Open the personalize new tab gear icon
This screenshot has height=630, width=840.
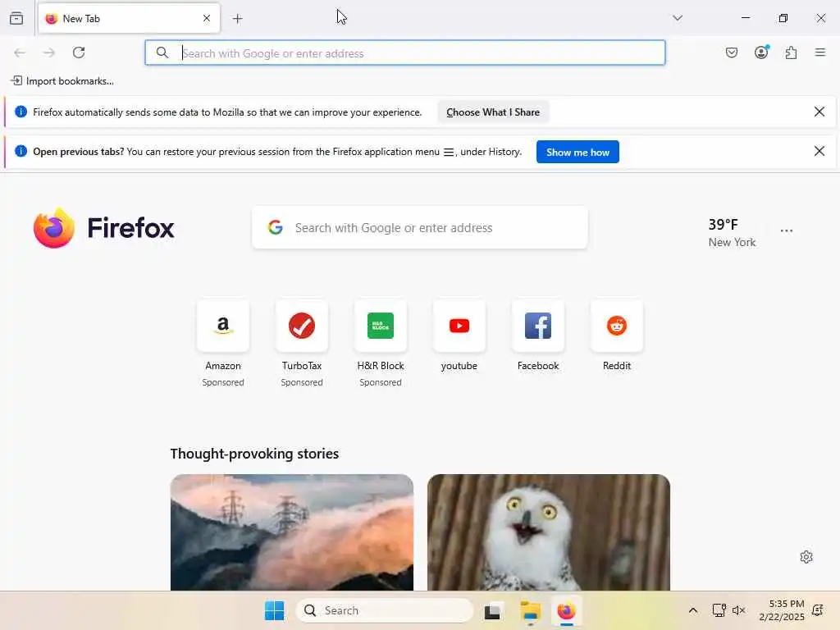(806, 557)
